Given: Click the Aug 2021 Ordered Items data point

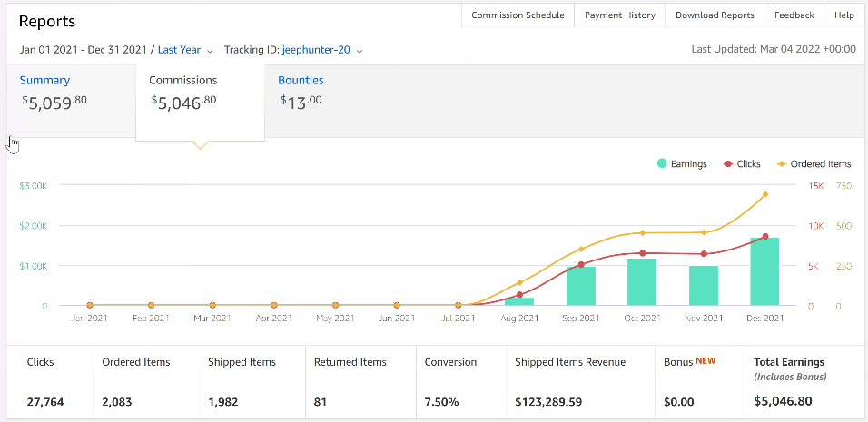Looking at the screenshot, I should pos(520,282).
